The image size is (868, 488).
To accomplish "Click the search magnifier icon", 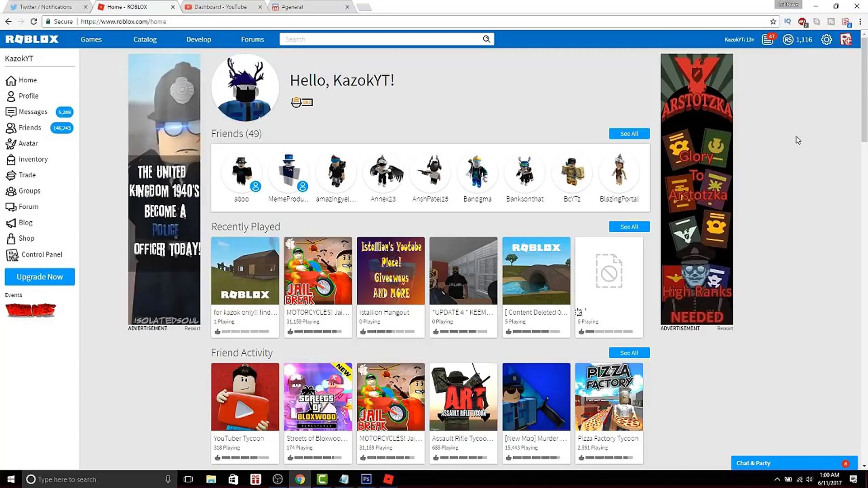I will point(486,39).
